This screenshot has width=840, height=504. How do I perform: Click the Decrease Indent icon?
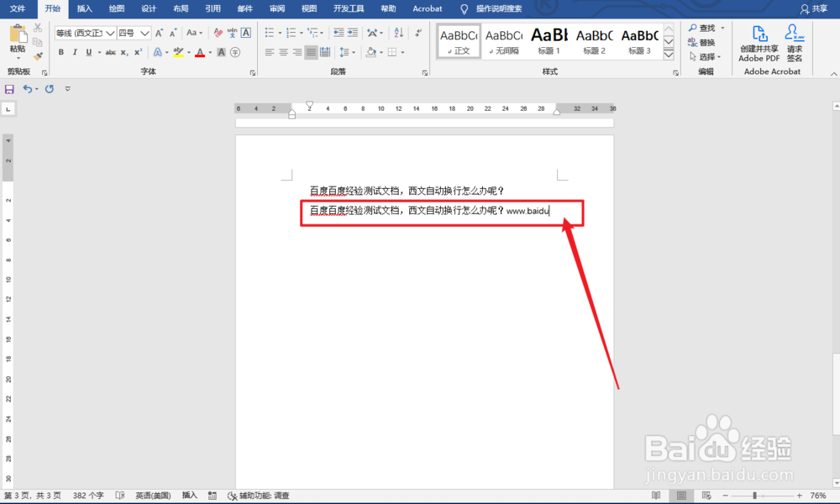tap(339, 34)
